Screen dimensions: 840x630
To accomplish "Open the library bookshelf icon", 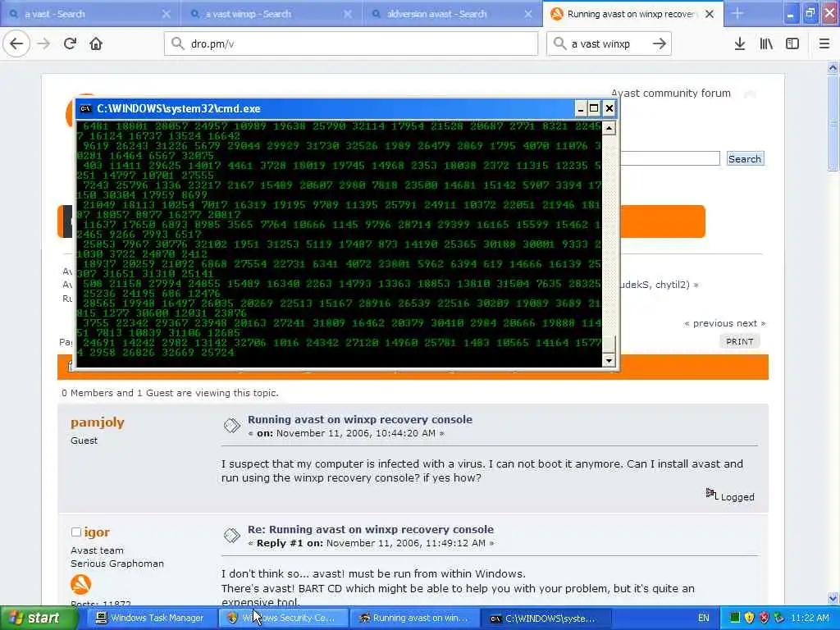I will click(x=766, y=43).
